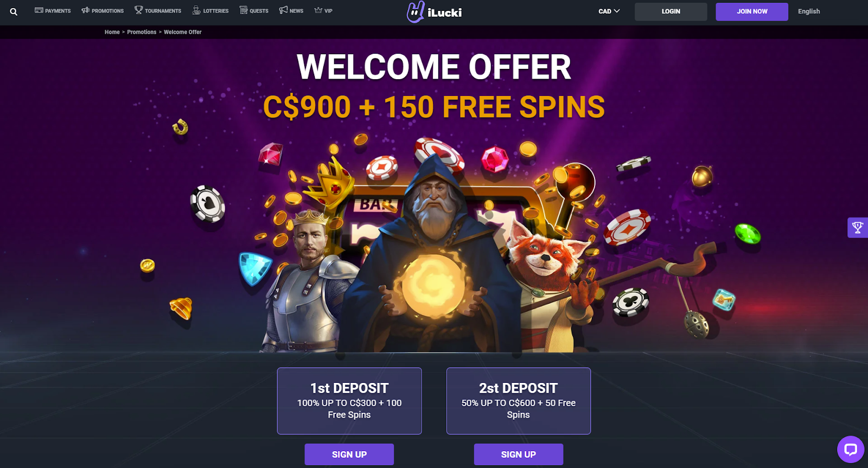Open Promotions breadcrumb link
Viewport: 868px width, 468px height.
(x=142, y=32)
